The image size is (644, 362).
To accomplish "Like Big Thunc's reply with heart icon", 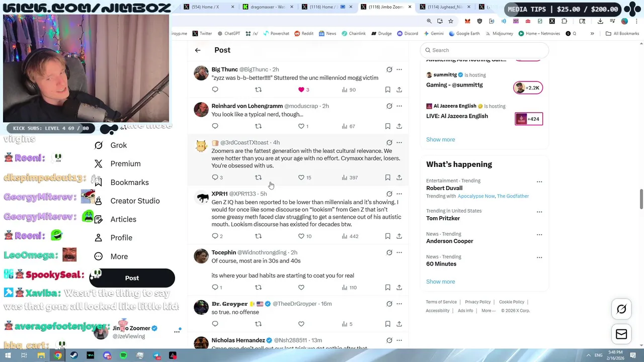I will 301,89.
